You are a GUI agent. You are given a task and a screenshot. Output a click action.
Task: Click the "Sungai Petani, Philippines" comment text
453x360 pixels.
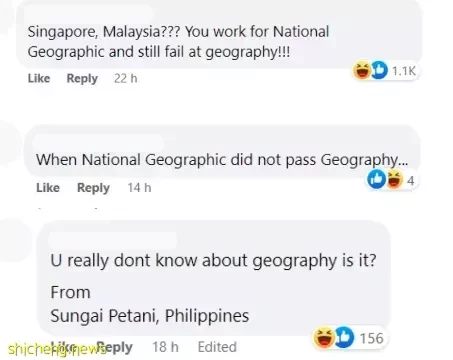point(150,315)
